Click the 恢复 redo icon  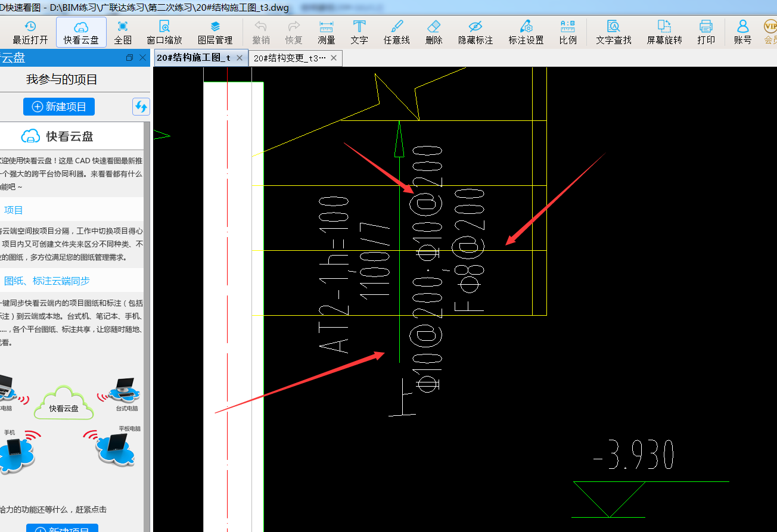pos(294,33)
